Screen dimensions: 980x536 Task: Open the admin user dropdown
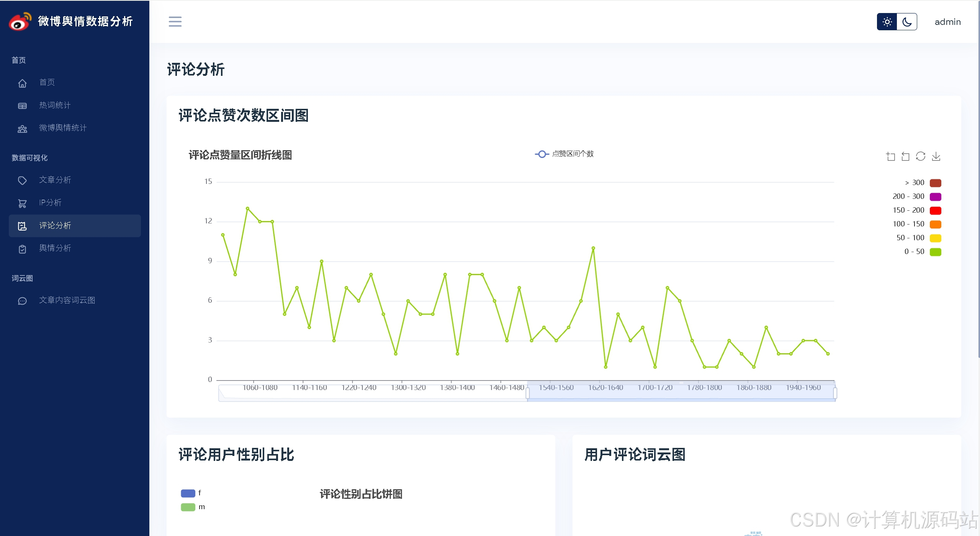947,22
